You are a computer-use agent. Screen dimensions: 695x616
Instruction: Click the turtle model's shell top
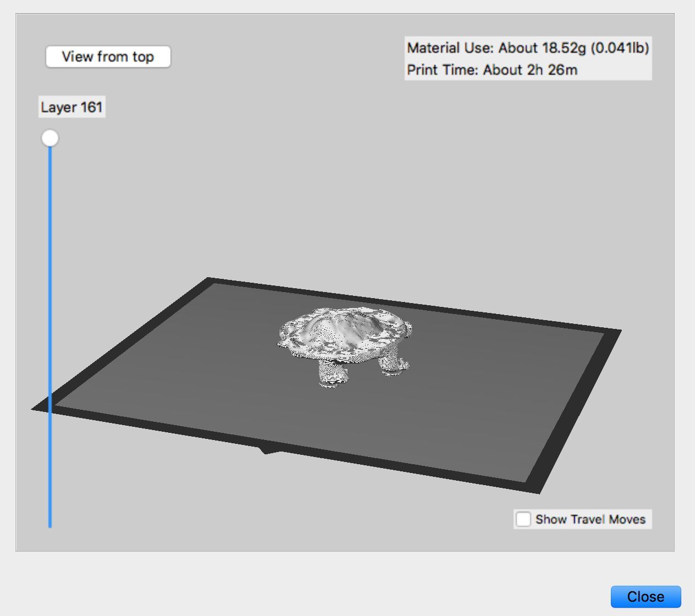[344, 324]
